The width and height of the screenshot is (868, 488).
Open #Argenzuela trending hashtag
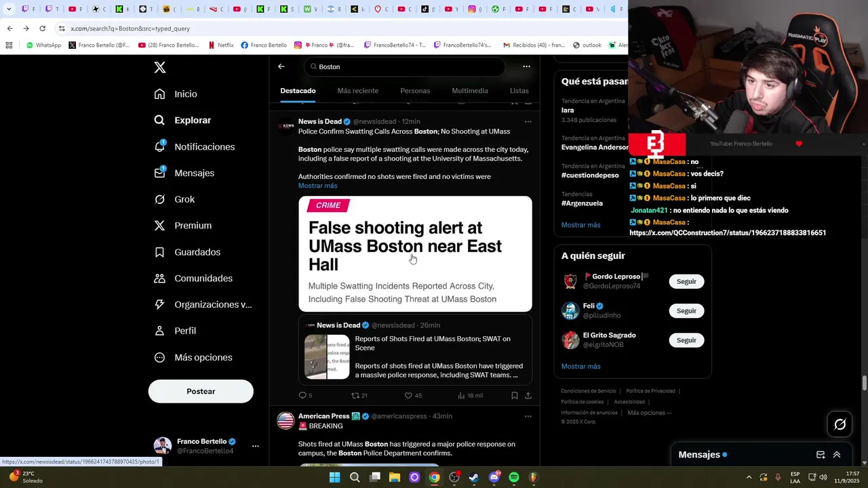click(x=582, y=203)
